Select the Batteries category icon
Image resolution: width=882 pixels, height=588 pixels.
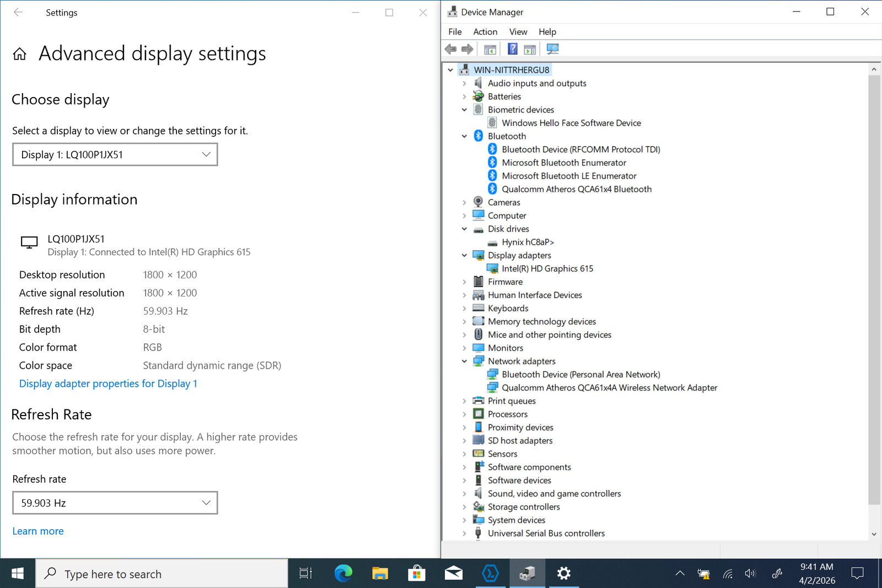[478, 96]
